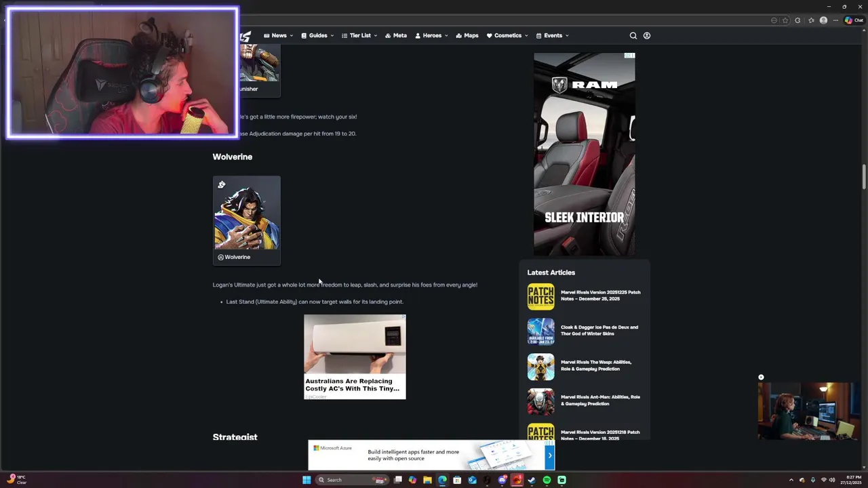Image resolution: width=868 pixels, height=488 pixels.
Task: Click the browser profile avatar
Action: tap(823, 20)
